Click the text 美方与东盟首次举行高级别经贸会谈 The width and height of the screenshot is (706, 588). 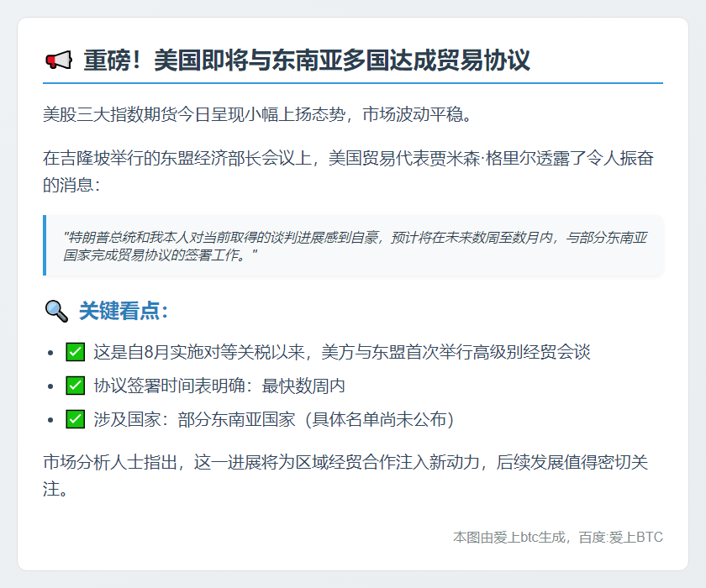(x=455, y=352)
